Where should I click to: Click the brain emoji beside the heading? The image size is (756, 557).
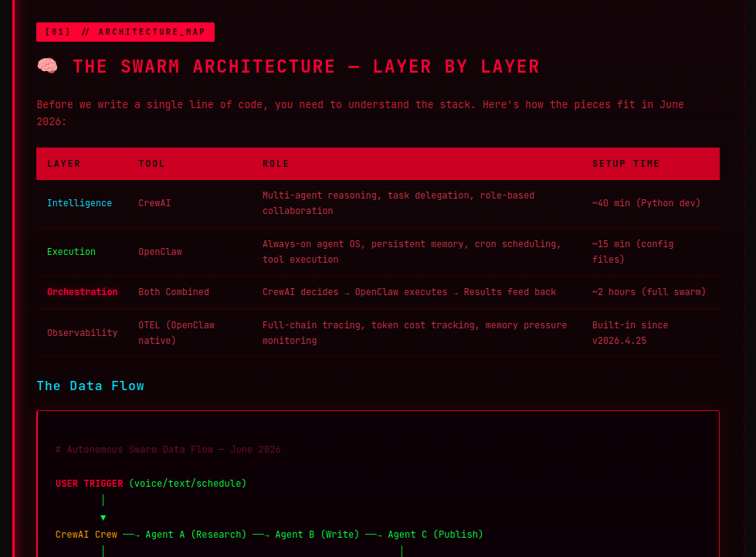click(x=47, y=66)
